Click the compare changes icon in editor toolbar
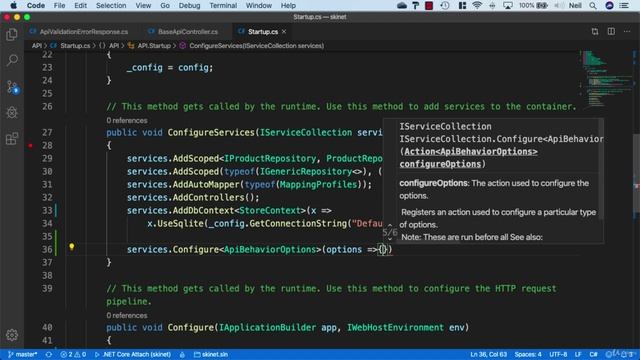This screenshot has height=360, width=640. [x=595, y=31]
